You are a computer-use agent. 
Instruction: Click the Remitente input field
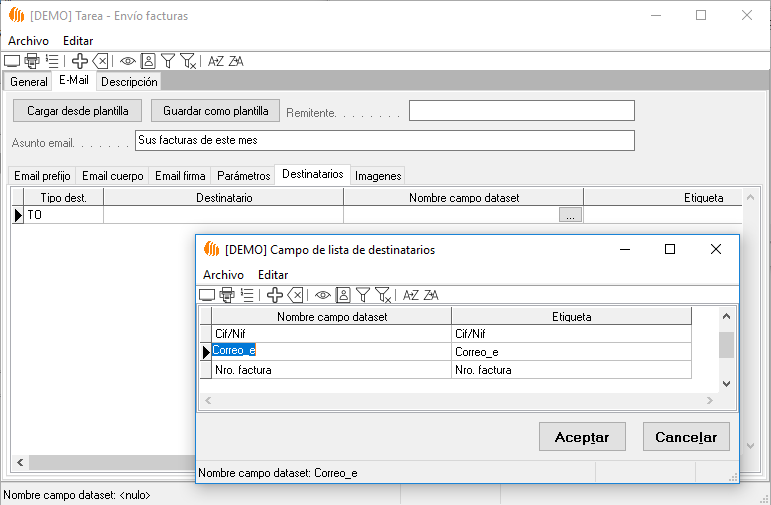522,111
